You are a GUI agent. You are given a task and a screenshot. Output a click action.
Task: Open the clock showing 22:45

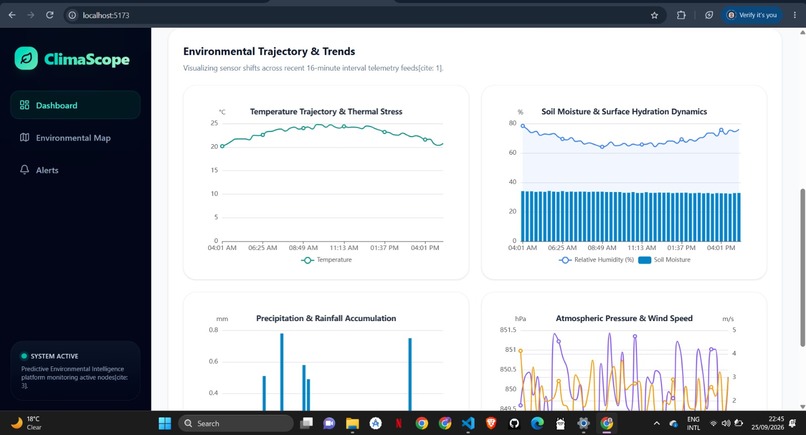click(767, 423)
